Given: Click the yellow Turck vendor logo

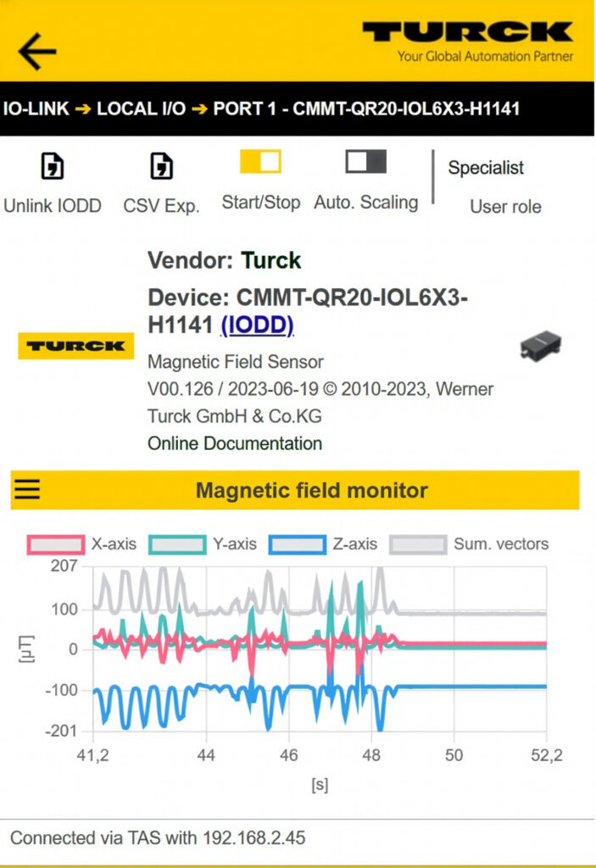Looking at the screenshot, I should coord(75,346).
